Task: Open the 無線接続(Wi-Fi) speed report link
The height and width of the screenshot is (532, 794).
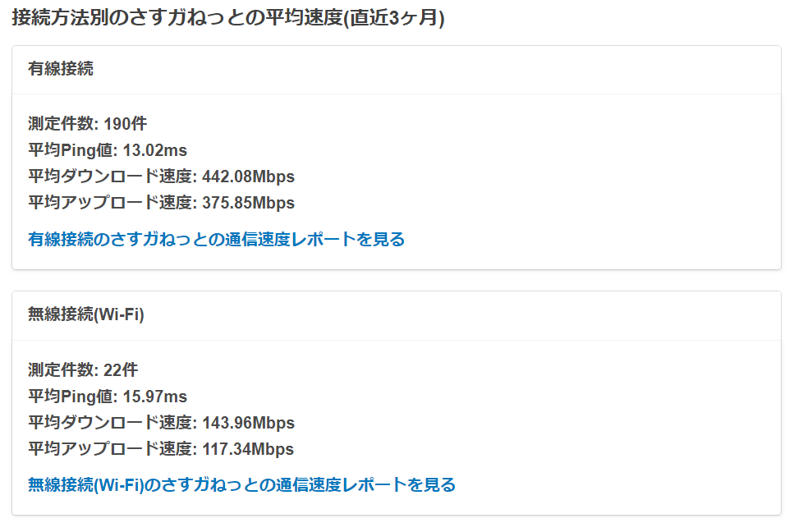Action: tap(241, 484)
